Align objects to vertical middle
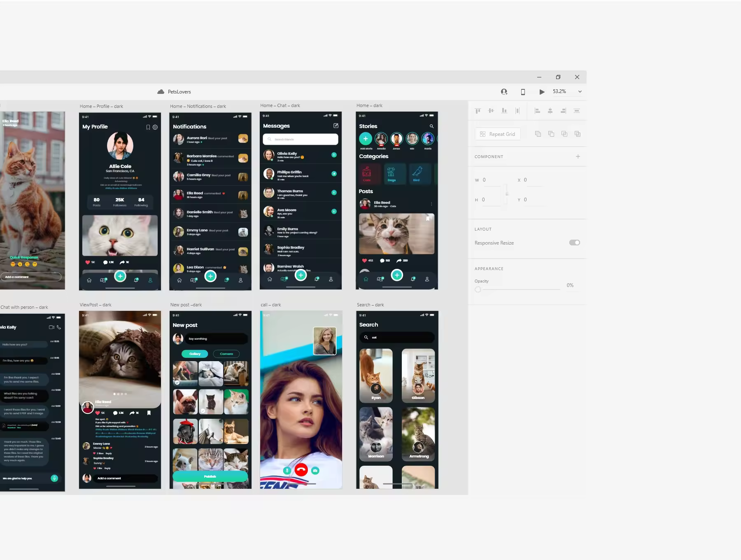Image resolution: width=741 pixels, height=560 pixels. [x=491, y=111]
